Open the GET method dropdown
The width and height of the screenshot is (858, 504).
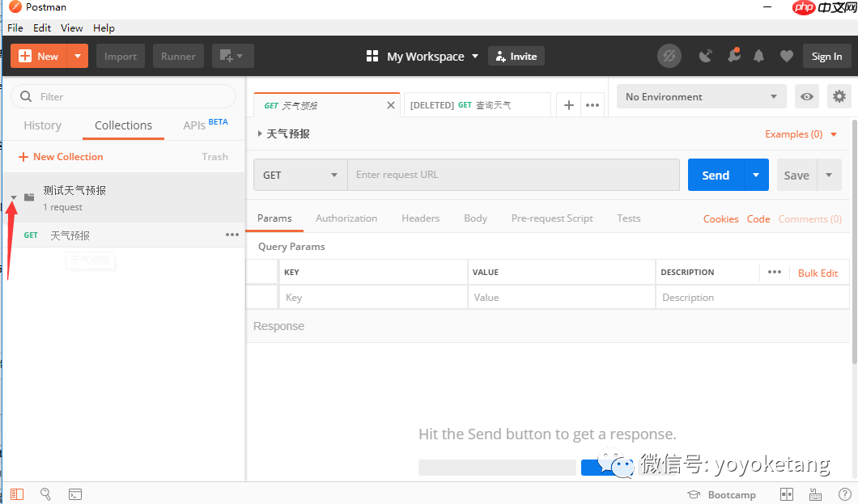click(300, 175)
